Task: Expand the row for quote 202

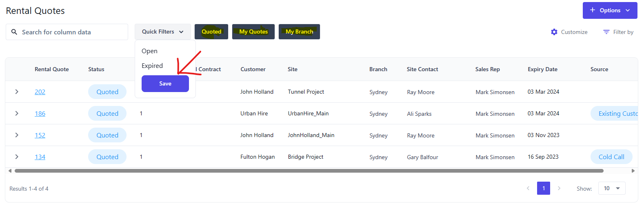Action: pos(17,92)
